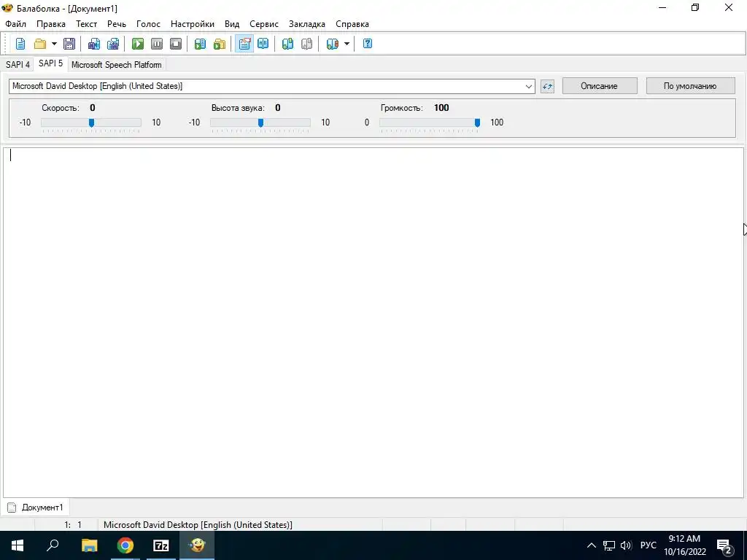Click the Balabolka taskbar icon
Viewport: 747px width, 560px height.
[197, 545]
